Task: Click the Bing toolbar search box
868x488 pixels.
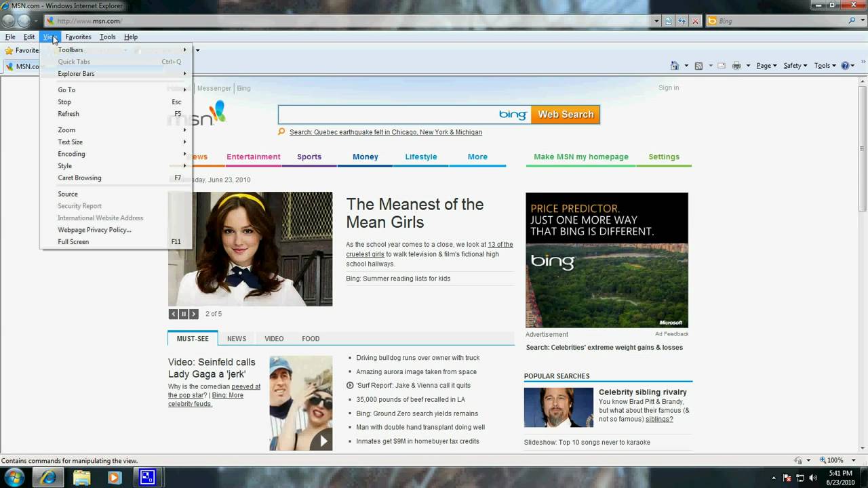Action: click(776, 21)
